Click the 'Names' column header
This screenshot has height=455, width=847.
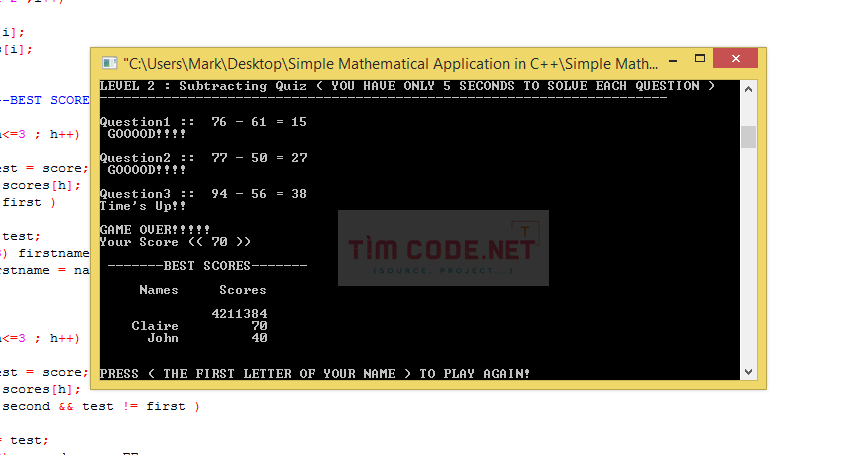pyautogui.click(x=159, y=290)
